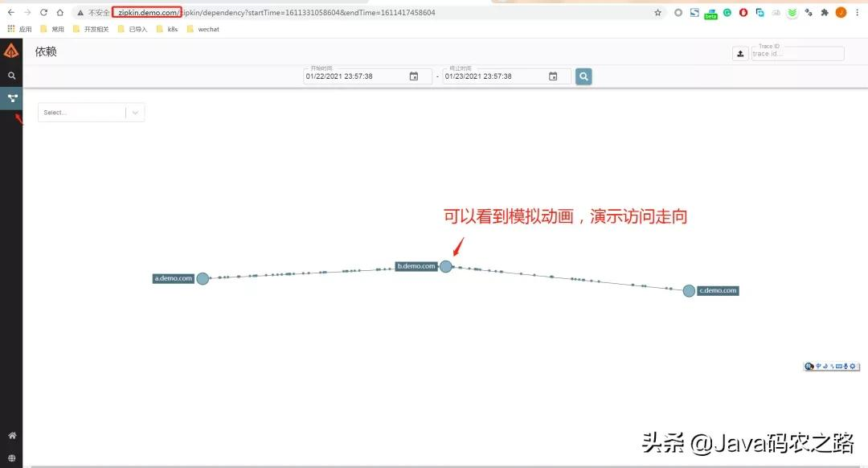Click the upload trace icon near Trace ID
The height and width of the screenshot is (468, 868).
pos(740,53)
